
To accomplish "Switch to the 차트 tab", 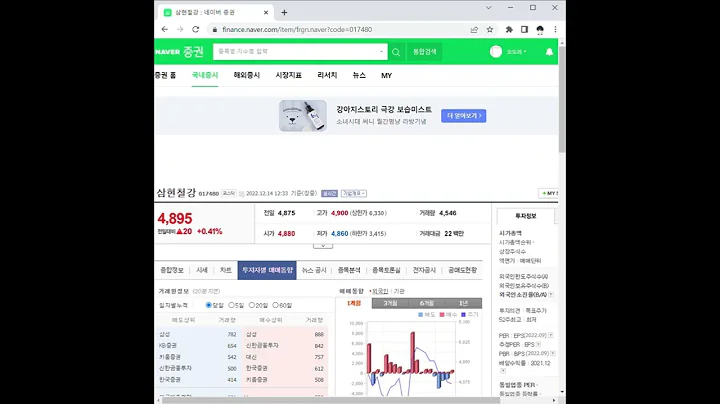I will click(x=225, y=270).
